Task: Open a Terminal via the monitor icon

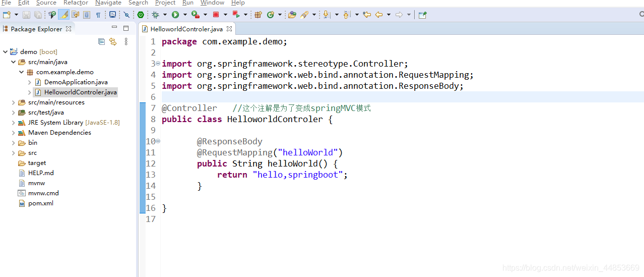Action: [112, 15]
